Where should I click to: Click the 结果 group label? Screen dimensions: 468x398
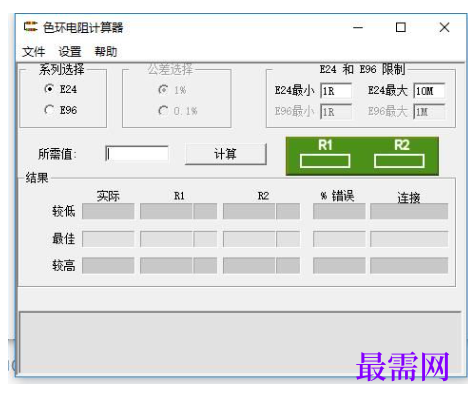pos(37,178)
